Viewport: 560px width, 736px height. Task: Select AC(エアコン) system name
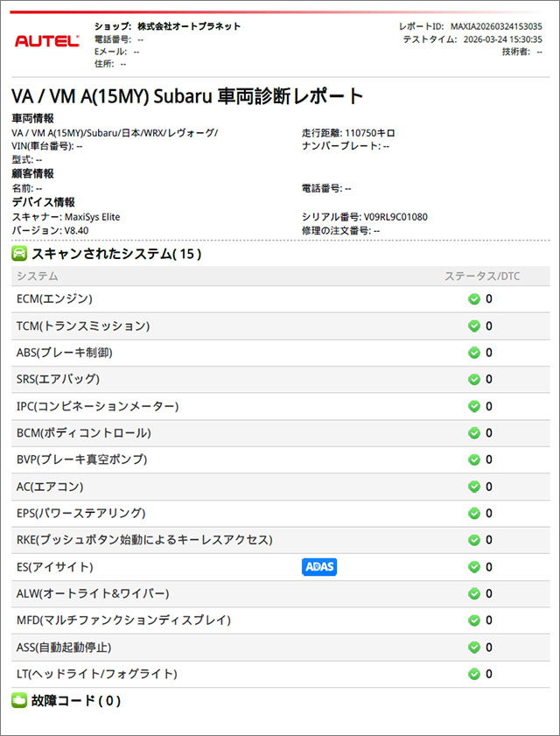click(x=50, y=487)
